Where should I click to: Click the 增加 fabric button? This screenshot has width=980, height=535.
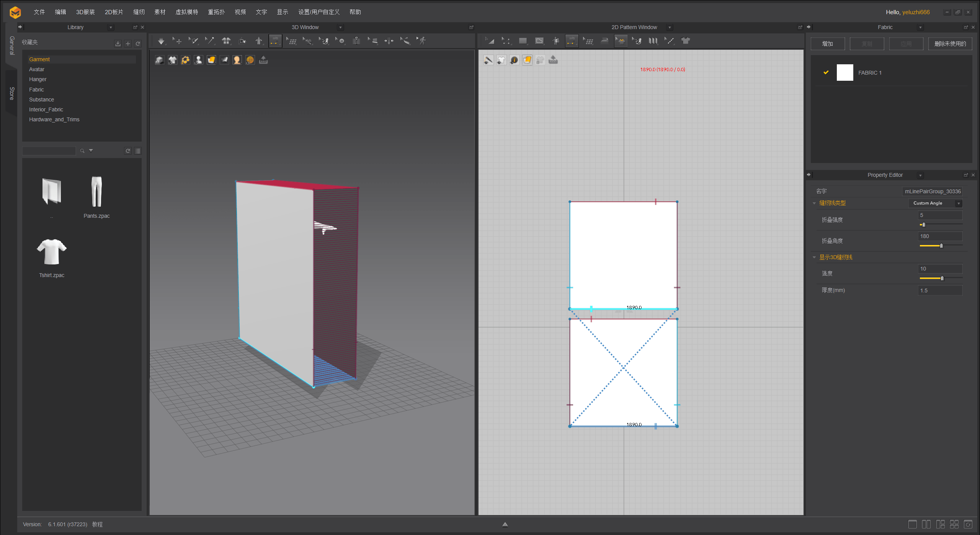tap(827, 44)
